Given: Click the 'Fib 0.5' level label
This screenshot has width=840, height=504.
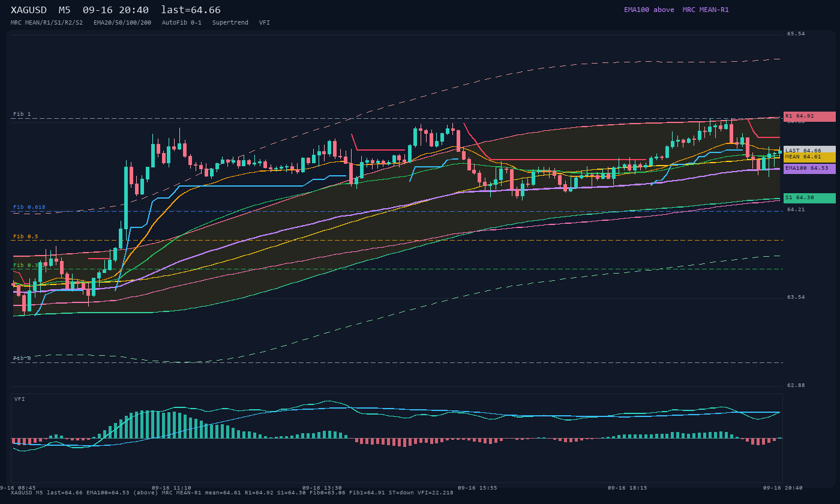Looking at the screenshot, I should click(x=26, y=236).
